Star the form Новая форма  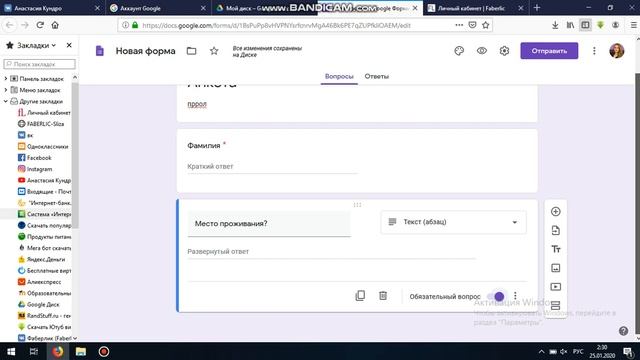[x=214, y=51]
